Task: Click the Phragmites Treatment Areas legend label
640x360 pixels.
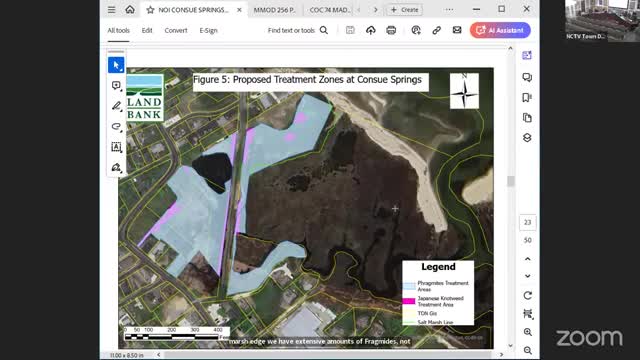Action: 443,286
